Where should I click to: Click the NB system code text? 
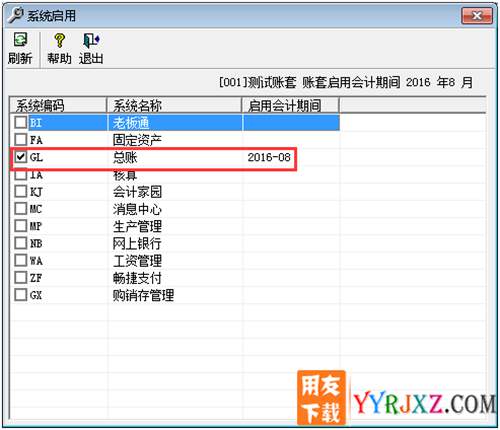tap(36, 244)
